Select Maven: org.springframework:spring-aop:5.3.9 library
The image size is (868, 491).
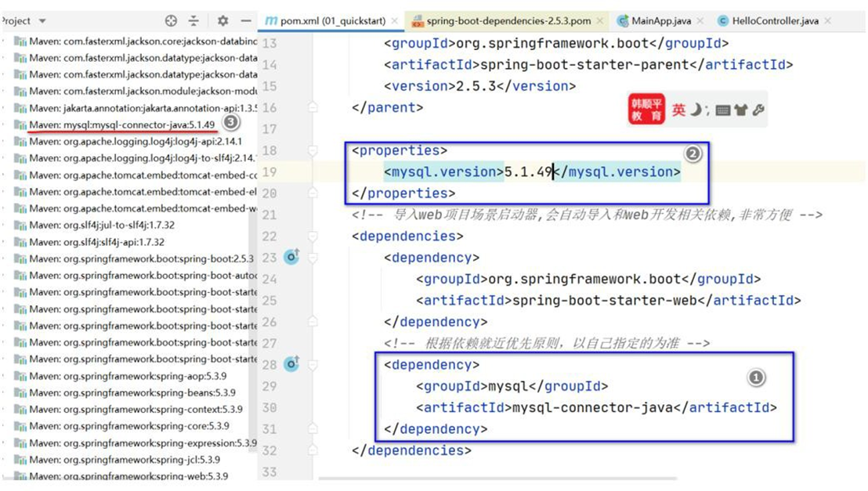135,376
